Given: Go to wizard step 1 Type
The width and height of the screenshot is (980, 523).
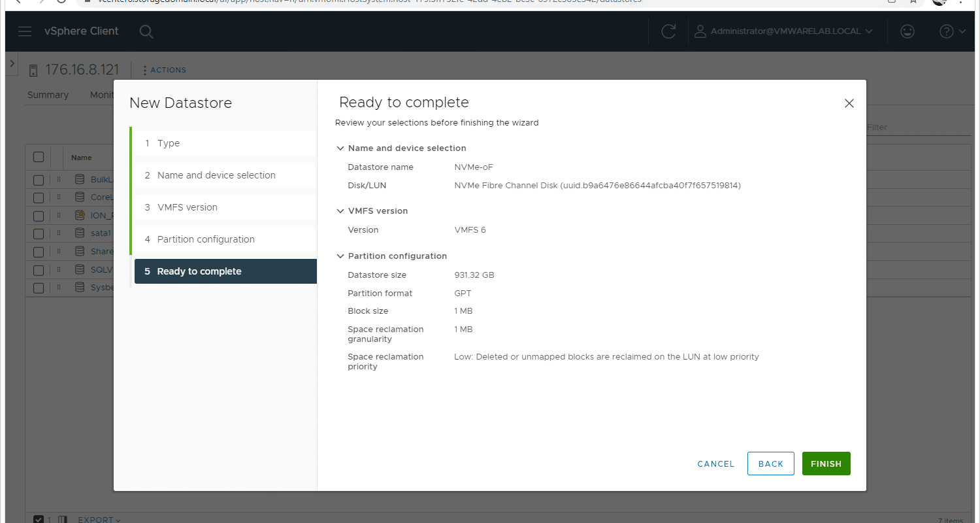Looking at the screenshot, I should [224, 143].
